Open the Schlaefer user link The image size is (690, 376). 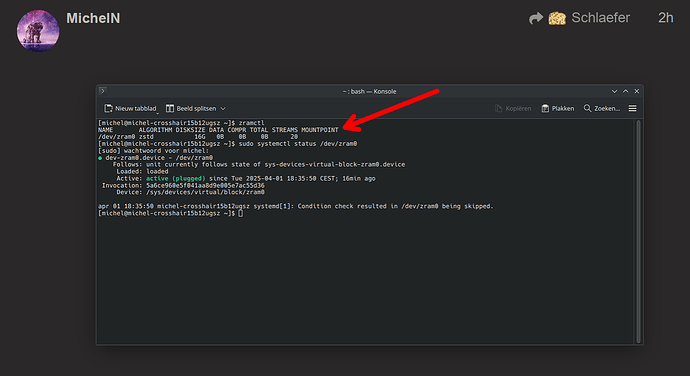click(x=600, y=18)
